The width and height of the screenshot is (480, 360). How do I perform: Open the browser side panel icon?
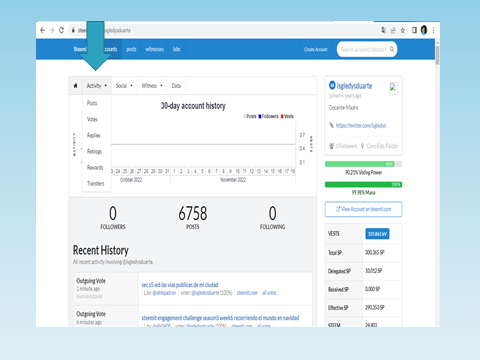pyautogui.click(x=414, y=30)
